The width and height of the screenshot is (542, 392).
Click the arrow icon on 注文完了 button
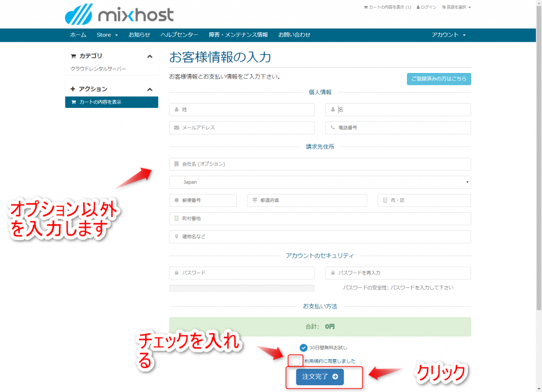click(335, 377)
